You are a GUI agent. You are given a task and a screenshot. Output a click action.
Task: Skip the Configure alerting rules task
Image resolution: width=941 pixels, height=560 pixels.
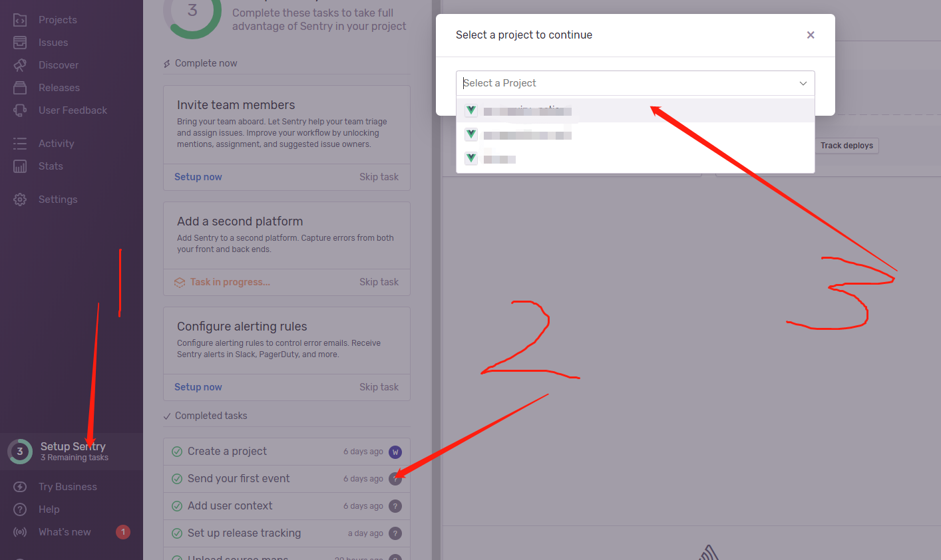[x=379, y=387]
